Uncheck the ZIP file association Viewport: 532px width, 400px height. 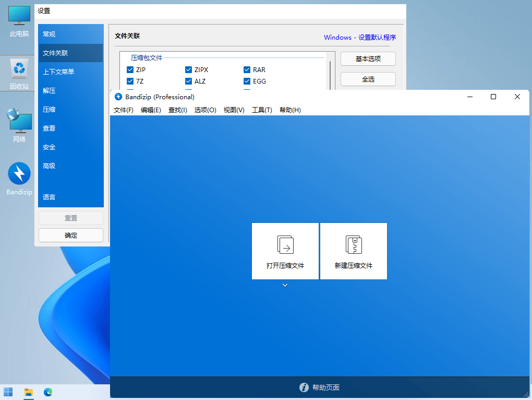coord(130,69)
